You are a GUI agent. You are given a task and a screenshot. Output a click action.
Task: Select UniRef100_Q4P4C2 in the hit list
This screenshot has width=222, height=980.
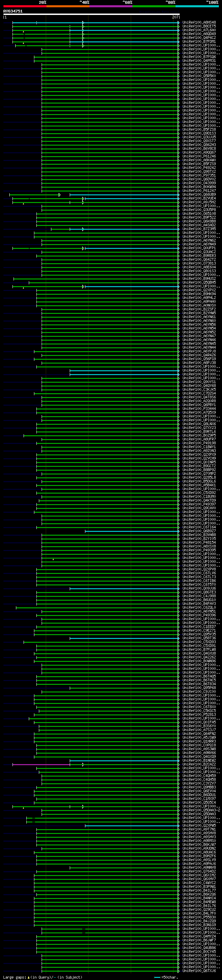[x=199, y=38]
